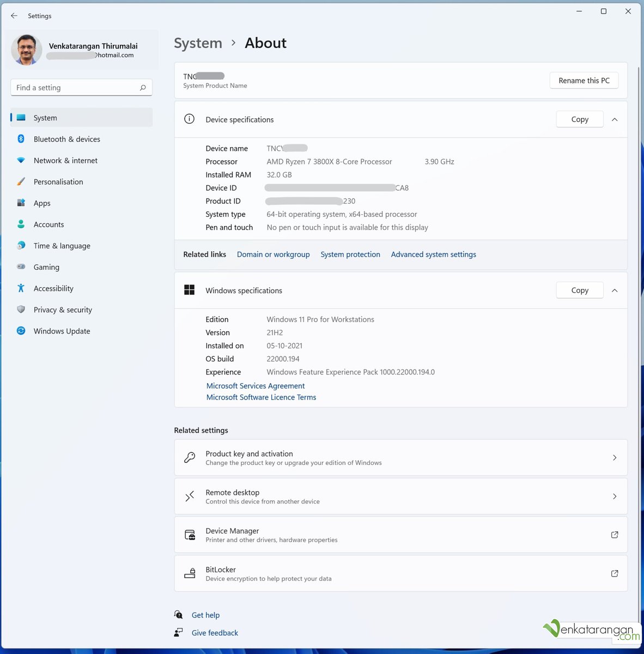Click the back arrow in Settings
The image size is (644, 654).
point(14,16)
